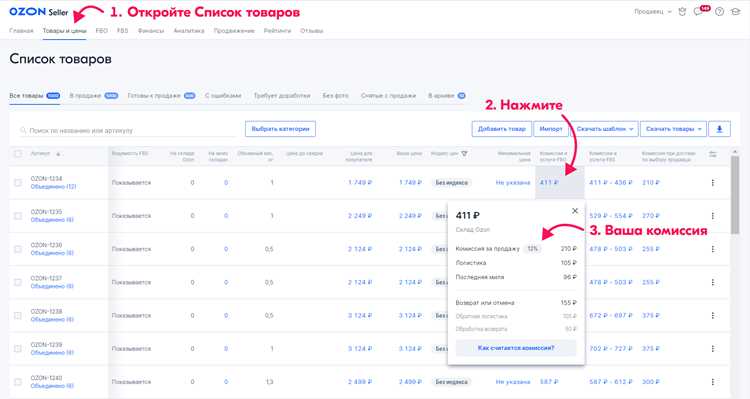Click 411 ₽ - 436 ₽ FBS commission

(x=611, y=182)
